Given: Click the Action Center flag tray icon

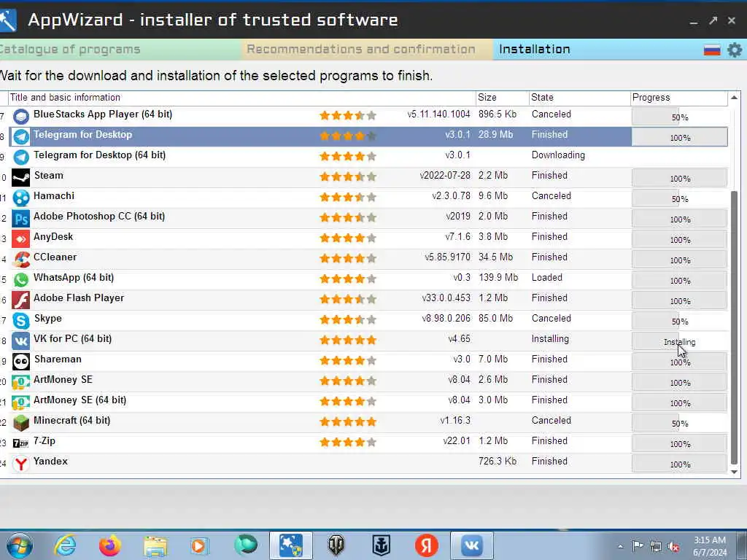Looking at the screenshot, I should coord(638,545).
